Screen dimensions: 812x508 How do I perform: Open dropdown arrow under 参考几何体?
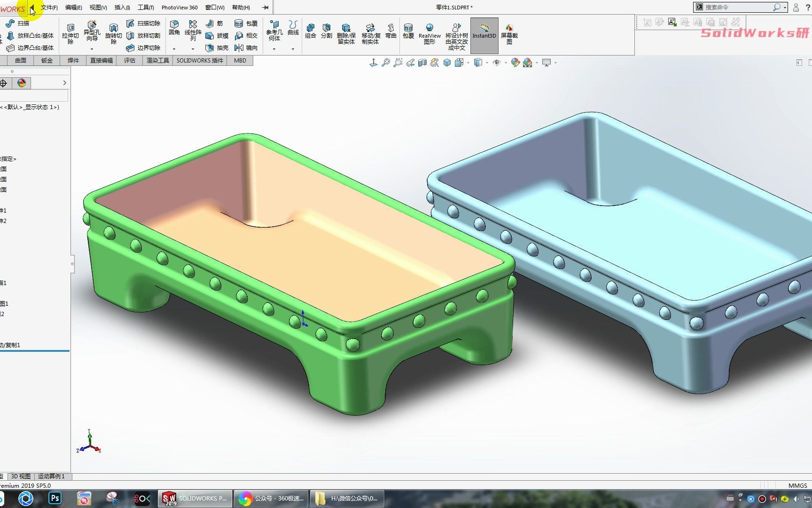click(x=274, y=49)
